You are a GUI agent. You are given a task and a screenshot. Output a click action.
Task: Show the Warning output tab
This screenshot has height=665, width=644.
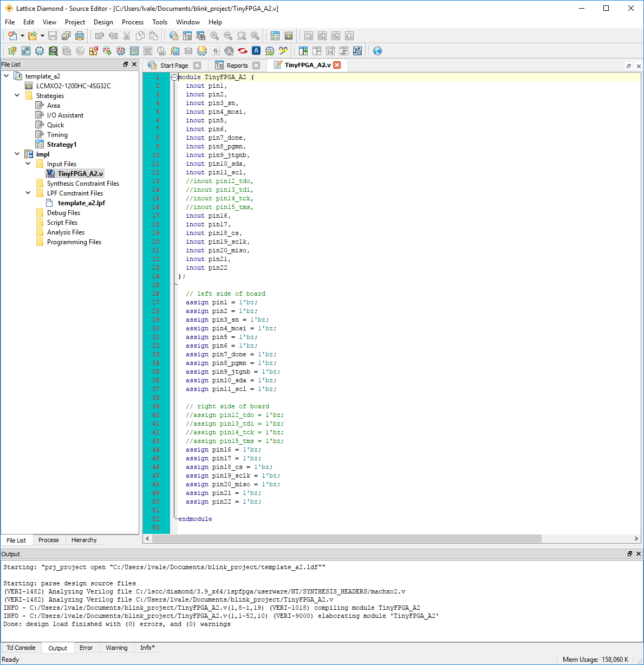point(116,648)
